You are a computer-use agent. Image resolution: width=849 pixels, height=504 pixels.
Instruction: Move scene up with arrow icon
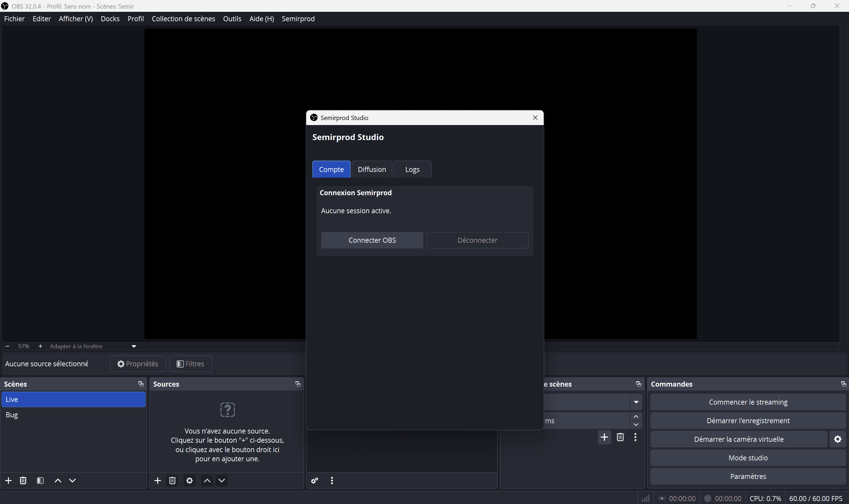coord(58,480)
